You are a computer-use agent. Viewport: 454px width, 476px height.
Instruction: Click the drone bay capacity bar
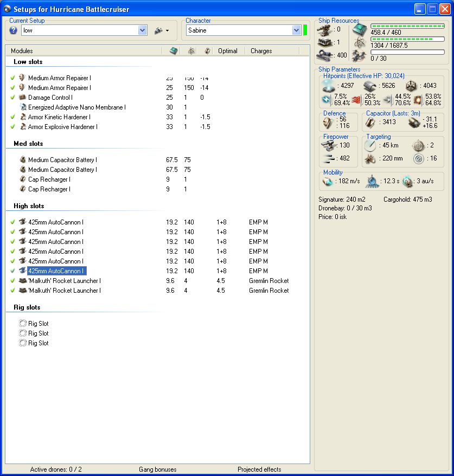(x=407, y=52)
